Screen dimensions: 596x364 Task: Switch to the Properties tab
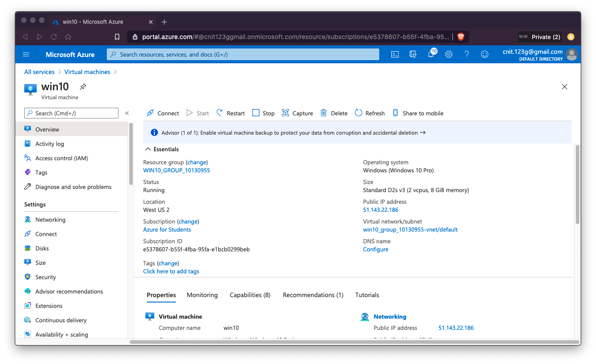(x=161, y=295)
